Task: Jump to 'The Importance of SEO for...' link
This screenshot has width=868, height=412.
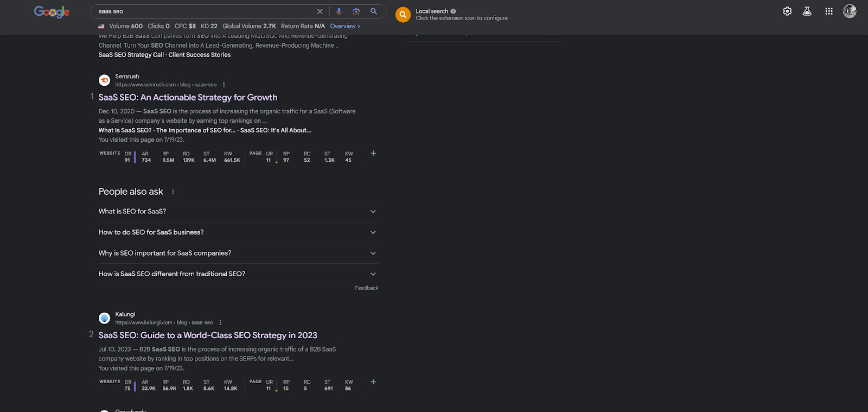Action: [x=196, y=130]
